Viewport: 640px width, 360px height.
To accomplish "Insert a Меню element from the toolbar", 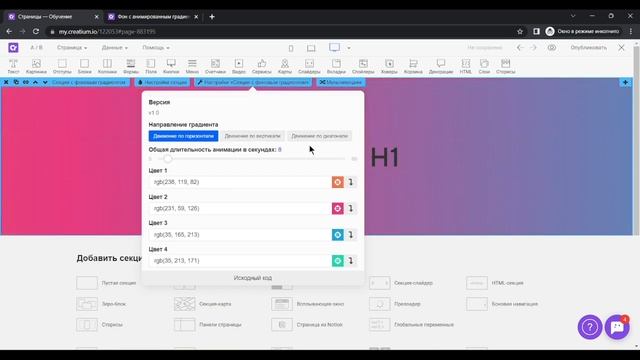I will pos(192,66).
